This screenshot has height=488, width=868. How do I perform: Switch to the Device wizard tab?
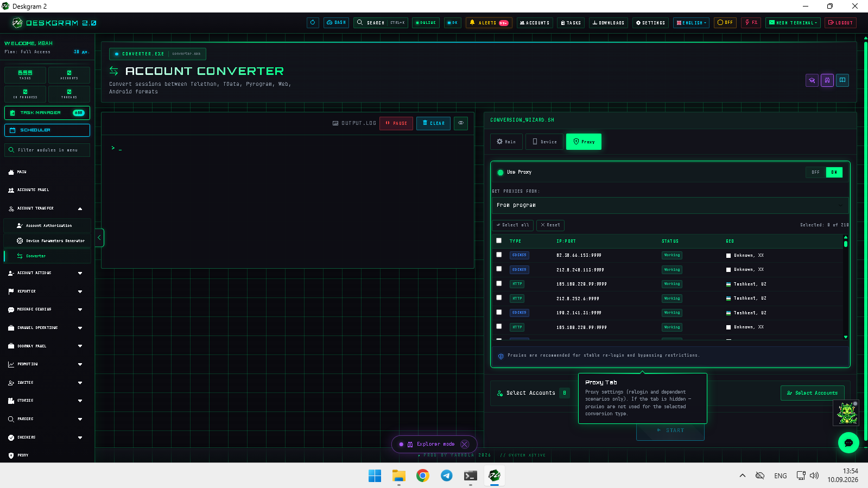[x=544, y=142]
